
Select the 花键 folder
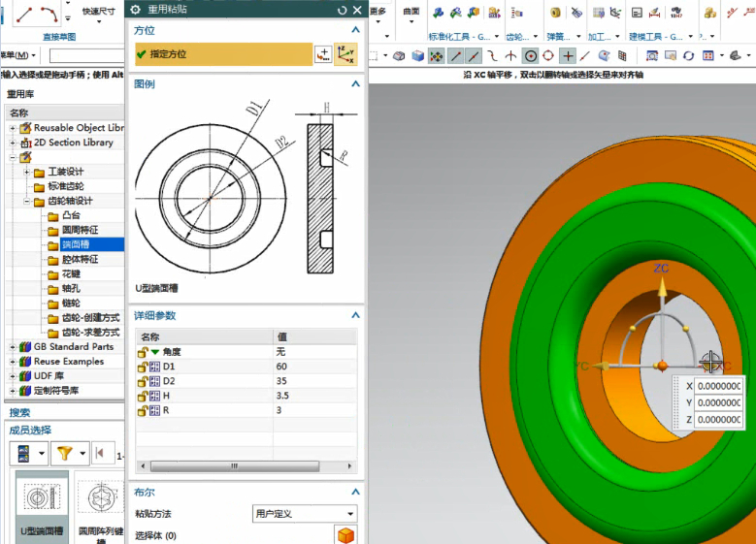[72, 274]
